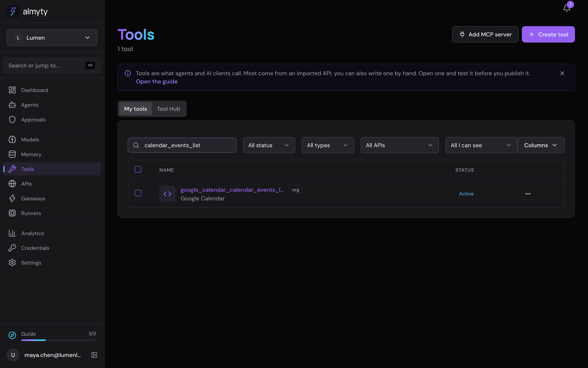Click the almyty lightning logo icon
This screenshot has width=588, height=368.
[x=13, y=11]
